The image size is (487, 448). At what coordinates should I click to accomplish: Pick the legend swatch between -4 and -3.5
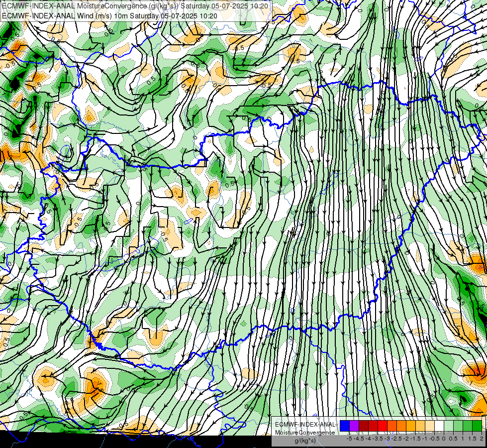click(x=373, y=426)
